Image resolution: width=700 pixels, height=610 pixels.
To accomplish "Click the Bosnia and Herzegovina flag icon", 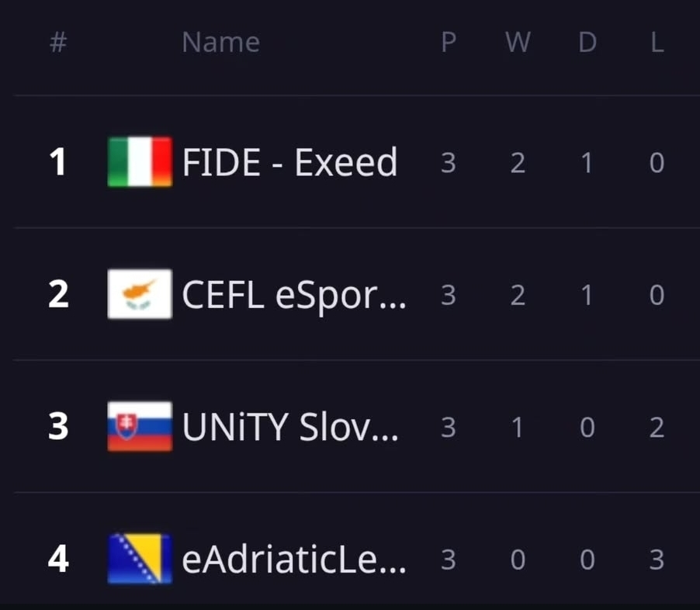I will 140,559.
